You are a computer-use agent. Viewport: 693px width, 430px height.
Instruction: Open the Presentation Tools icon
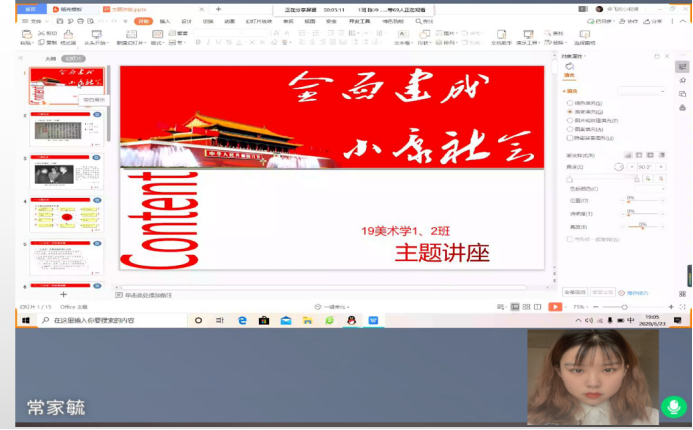click(528, 34)
